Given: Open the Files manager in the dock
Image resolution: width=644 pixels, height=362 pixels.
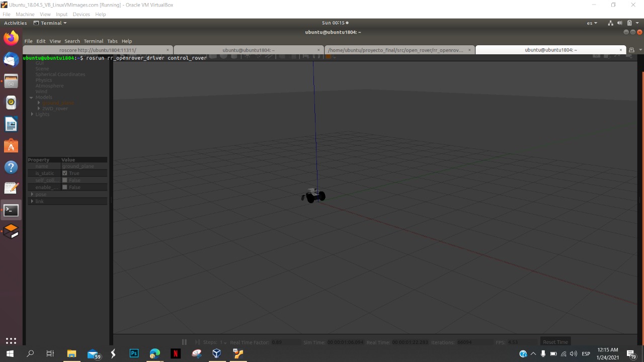Looking at the screenshot, I should click(11, 81).
